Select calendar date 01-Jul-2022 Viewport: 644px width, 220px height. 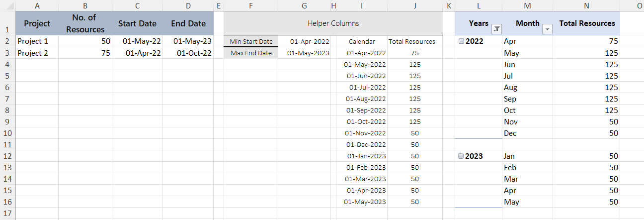(362, 87)
